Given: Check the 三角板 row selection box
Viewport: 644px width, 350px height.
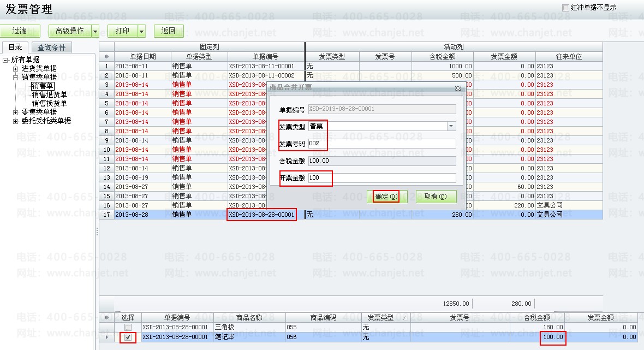Looking at the screenshot, I should (128, 327).
